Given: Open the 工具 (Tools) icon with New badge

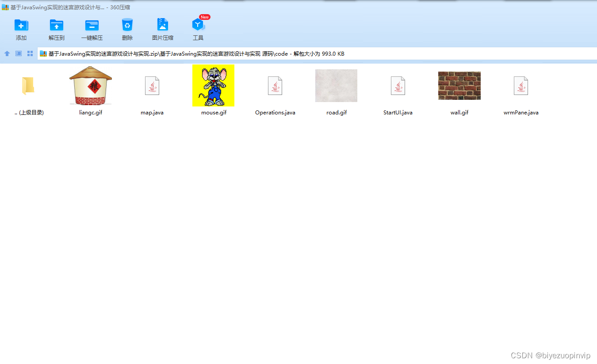Looking at the screenshot, I should pos(198,25).
